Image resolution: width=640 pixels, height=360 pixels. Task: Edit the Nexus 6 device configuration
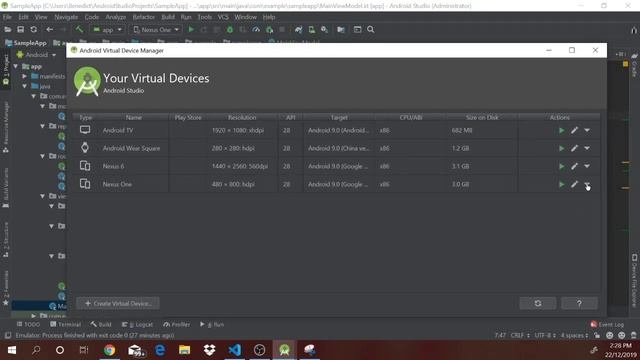tap(574, 166)
